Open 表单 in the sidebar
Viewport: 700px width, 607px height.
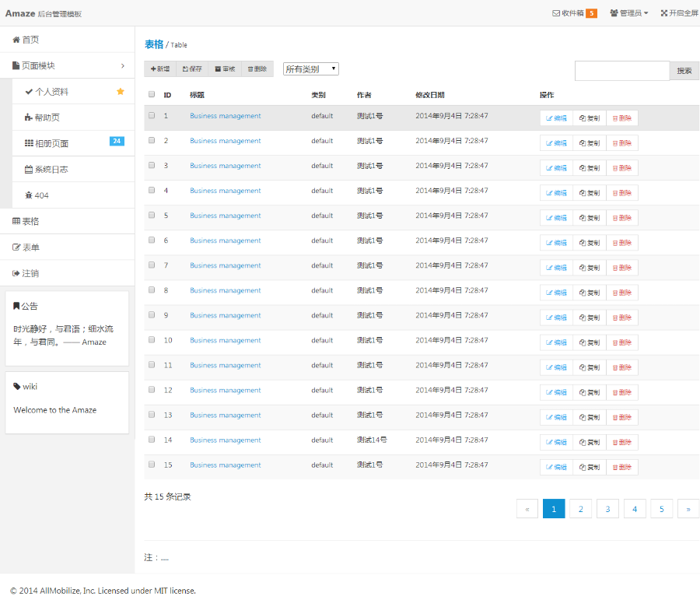click(x=67, y=247)
